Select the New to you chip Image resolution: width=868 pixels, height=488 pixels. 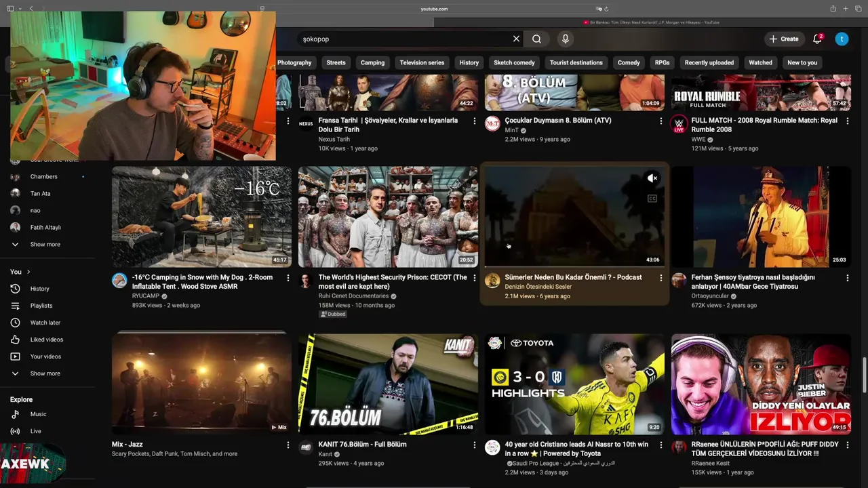point(802,62)
